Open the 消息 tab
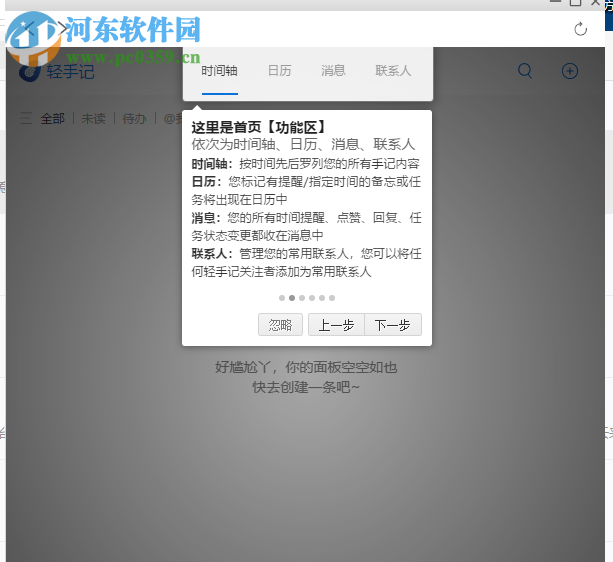 pos(333,71)
